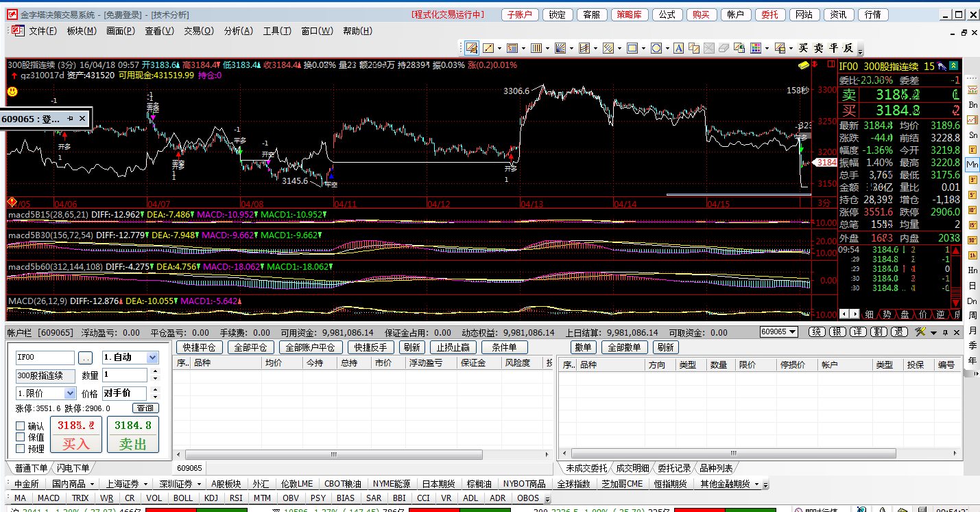This screenshot has width=980, height=512.
Task: Expand the 1.限价 order type dropdown
Action: (x=69, y=393)
